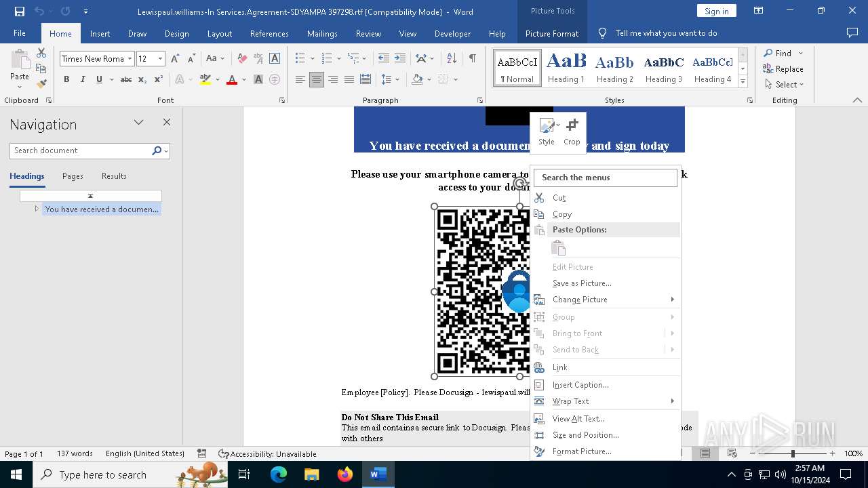868x488 pixels.
Task: Open Navigation pane options dropdown arrow
Action: tap(138, 123)
